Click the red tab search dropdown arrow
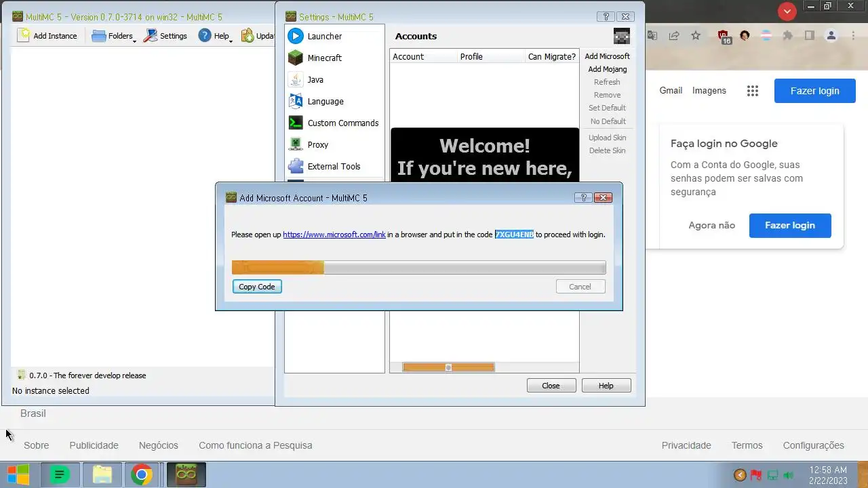This screenshot has width=868, height=488. pos(787,12)
